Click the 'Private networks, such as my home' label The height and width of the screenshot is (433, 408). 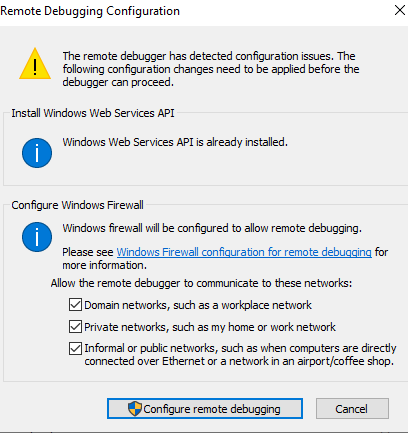(x=210, y=327)
